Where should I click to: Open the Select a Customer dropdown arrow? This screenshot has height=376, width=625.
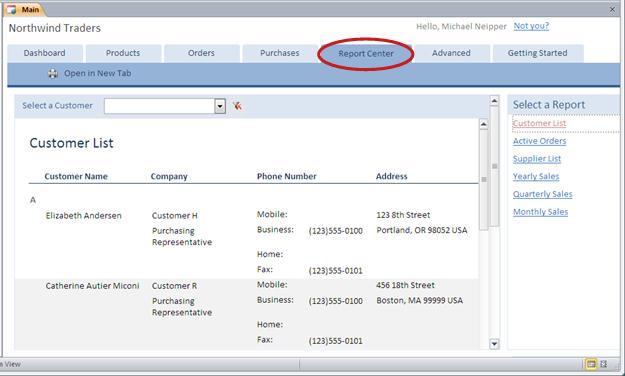tap(220, 106)
